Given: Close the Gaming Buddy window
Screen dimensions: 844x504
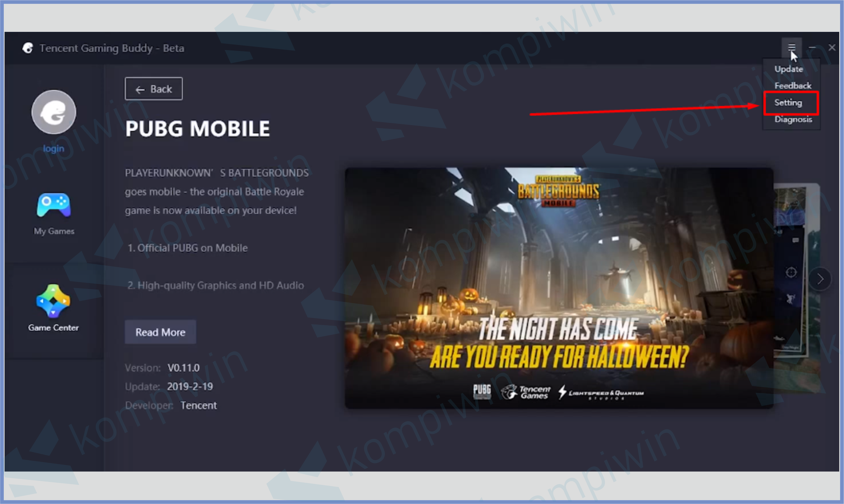Looking at the screenshot, I should pos(832,48).
